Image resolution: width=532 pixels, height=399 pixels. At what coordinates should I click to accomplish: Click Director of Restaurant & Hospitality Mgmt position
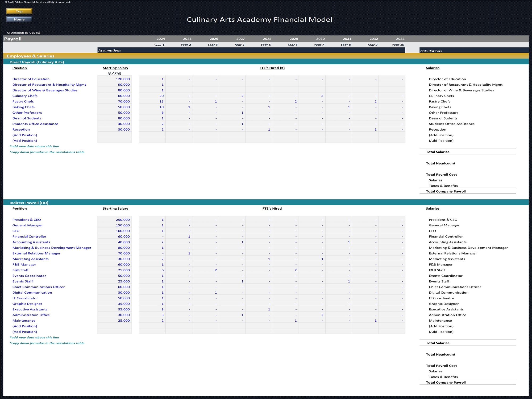tap(49, 85)
